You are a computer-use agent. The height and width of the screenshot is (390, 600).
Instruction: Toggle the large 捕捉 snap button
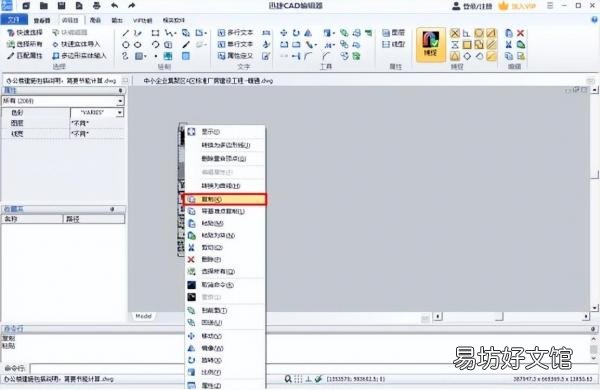[x=431, y=44]
